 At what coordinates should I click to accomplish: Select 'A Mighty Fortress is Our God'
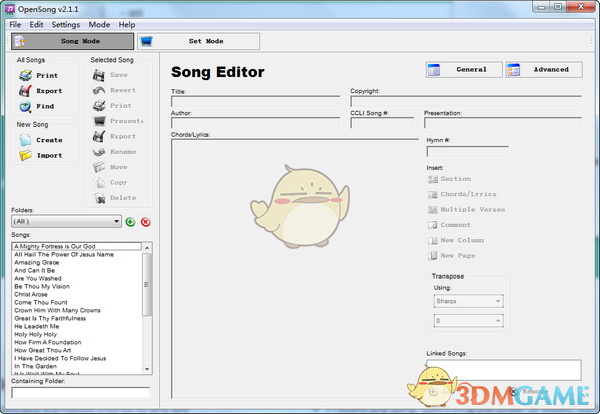(77, 246)
